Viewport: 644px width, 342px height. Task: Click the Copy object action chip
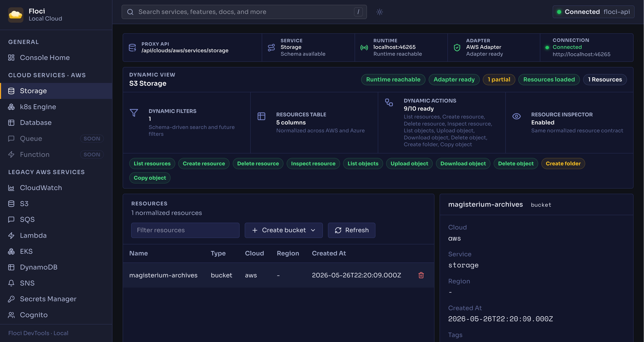[x=150, y=178]
